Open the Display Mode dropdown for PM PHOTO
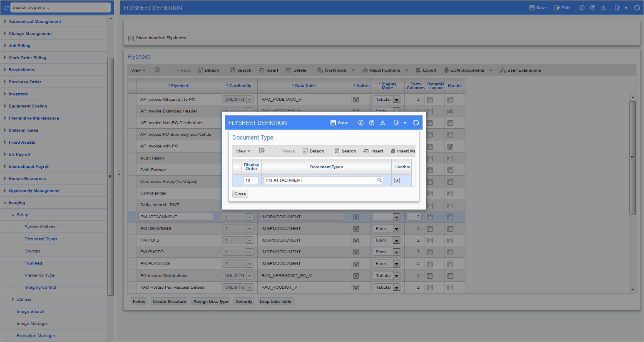Image resolution: width=644 pixels, height=342 pixels. pyautogui.click(x=396, y=252)
